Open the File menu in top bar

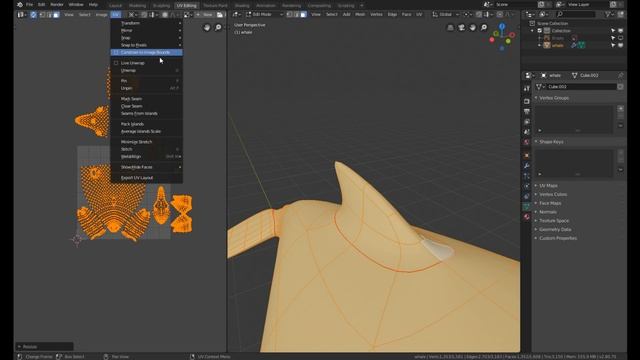[29, 4]
